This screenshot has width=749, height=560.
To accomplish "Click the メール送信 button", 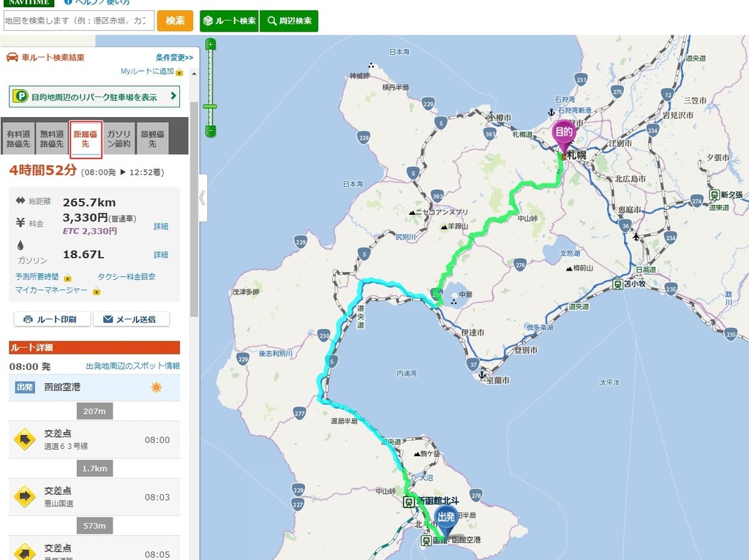I will coord(131,319).
